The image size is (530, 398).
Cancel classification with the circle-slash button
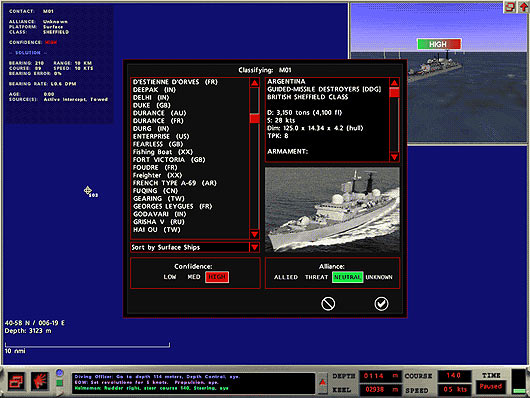(328, 304)
